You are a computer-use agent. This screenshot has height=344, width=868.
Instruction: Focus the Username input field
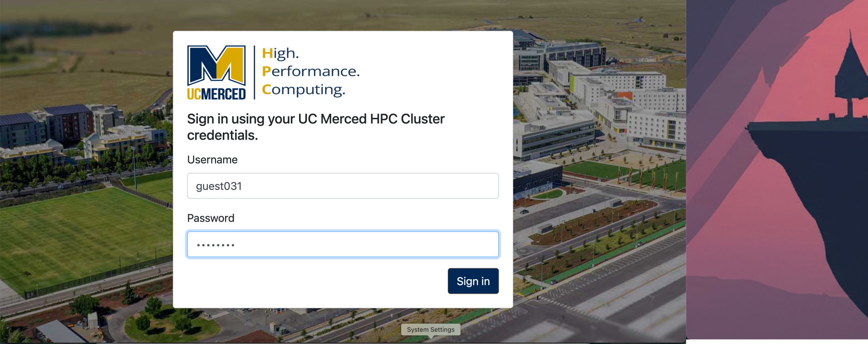pyautogui.click(x=343, y=186)
